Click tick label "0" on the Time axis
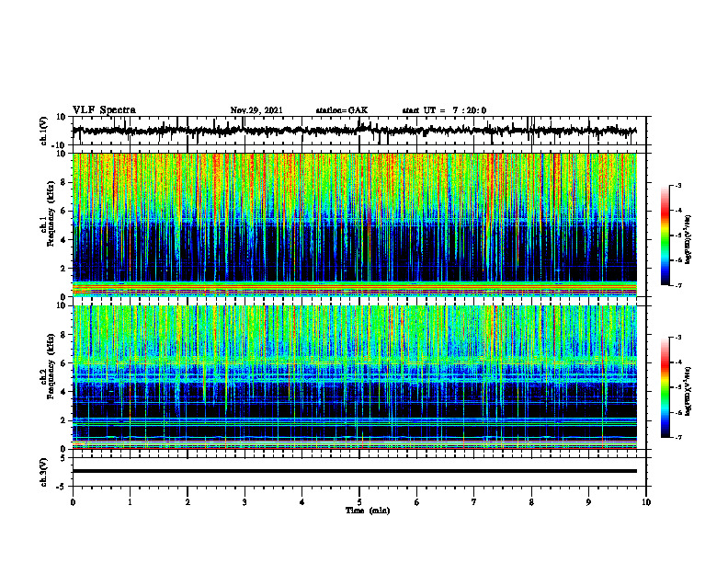This screenshot has width=728, height=563. click(73, 502)
